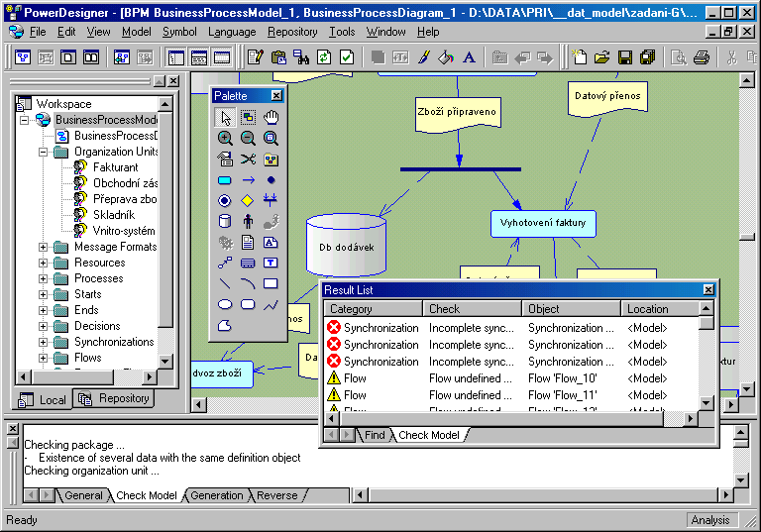This screenshot has height=532, width=761.
Task: Open the Repository menu
Action: 292,32
